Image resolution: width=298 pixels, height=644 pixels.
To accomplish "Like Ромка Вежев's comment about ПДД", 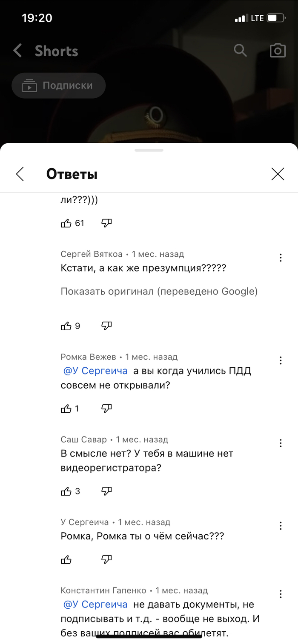I will 66,409.
